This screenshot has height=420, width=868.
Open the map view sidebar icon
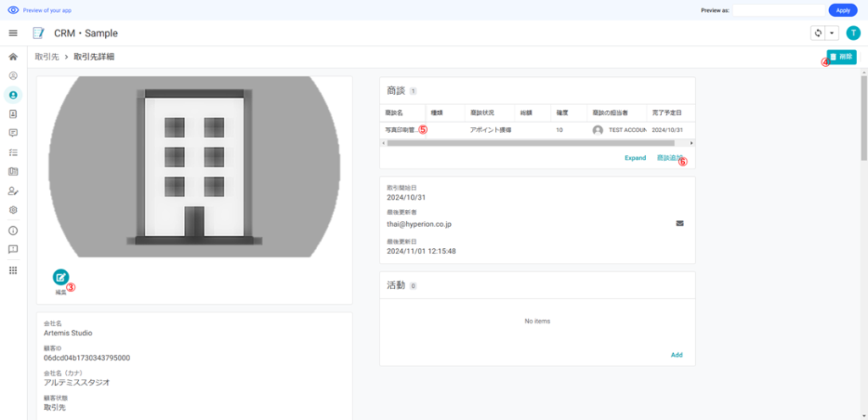point(14,171)
